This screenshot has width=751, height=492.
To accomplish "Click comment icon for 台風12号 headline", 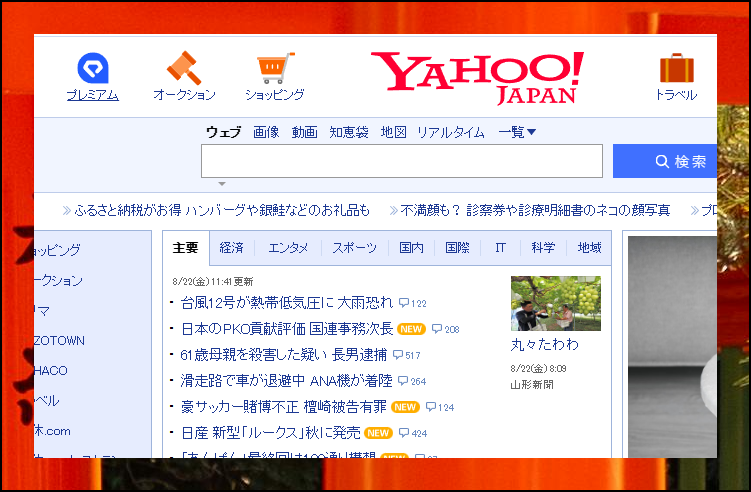I will pyautogui.click(x=404, y=303).
